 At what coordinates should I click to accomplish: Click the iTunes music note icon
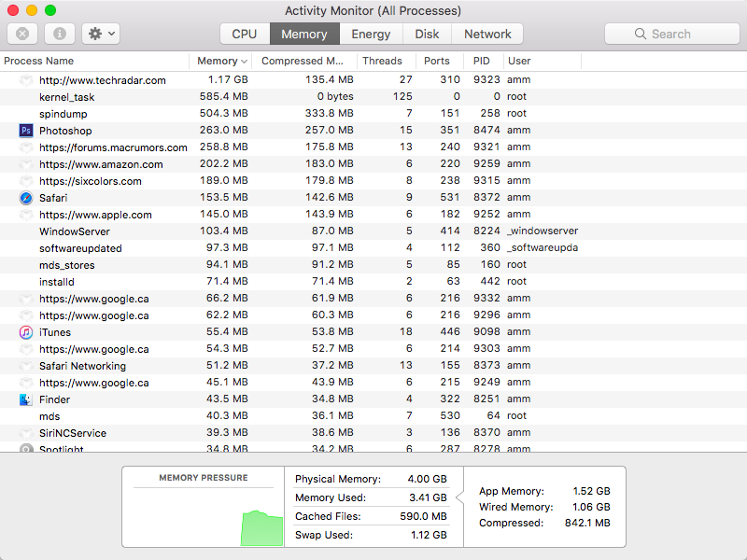click(26, 332)
